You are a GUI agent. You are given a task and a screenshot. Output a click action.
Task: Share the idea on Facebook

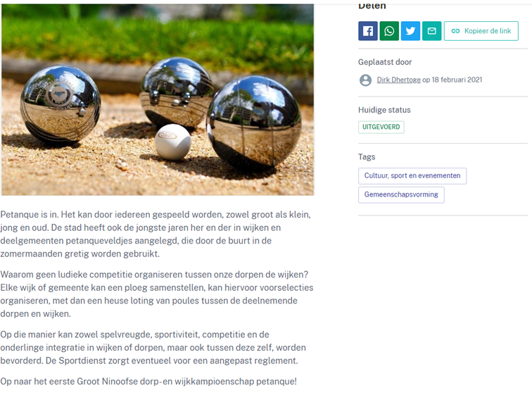(368, 31)
